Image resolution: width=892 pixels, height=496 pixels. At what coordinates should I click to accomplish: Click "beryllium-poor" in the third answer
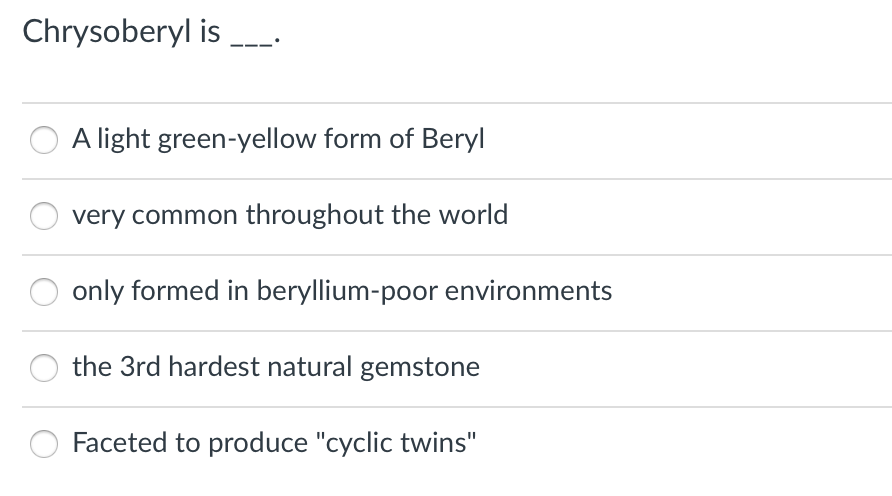click(347, 291)
